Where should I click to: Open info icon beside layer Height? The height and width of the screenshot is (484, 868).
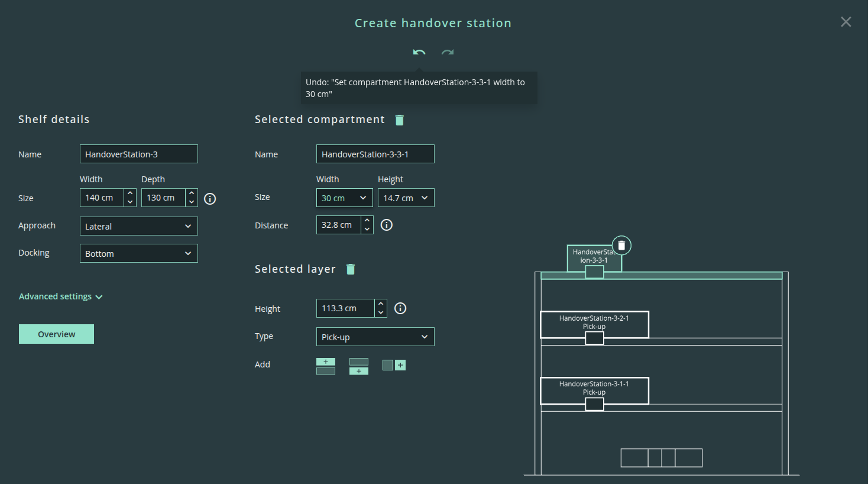pyautogui.click(x=400, y=308)
